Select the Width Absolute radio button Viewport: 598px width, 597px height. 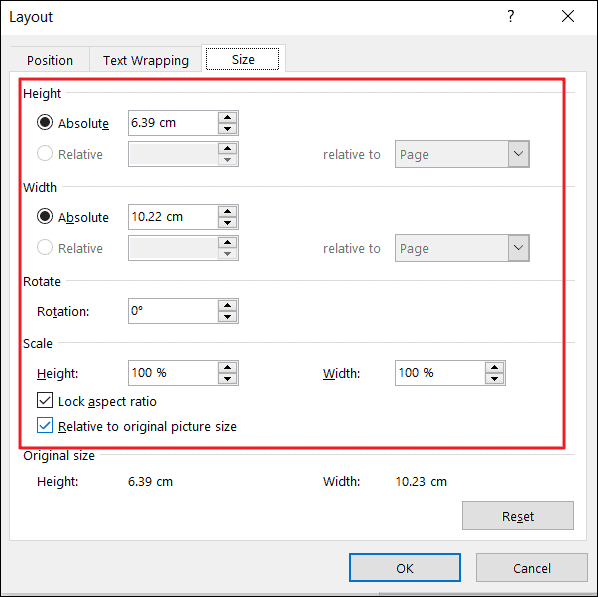[45, 216]
